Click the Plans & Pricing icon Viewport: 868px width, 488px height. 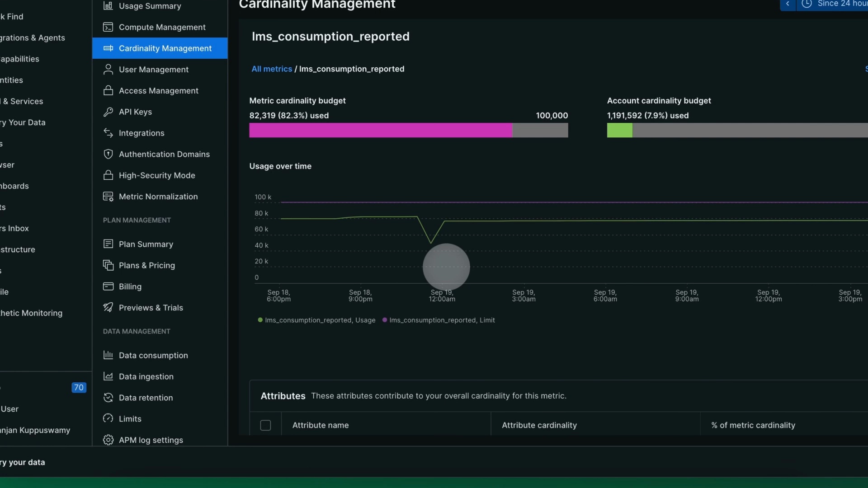pos(108,265)
